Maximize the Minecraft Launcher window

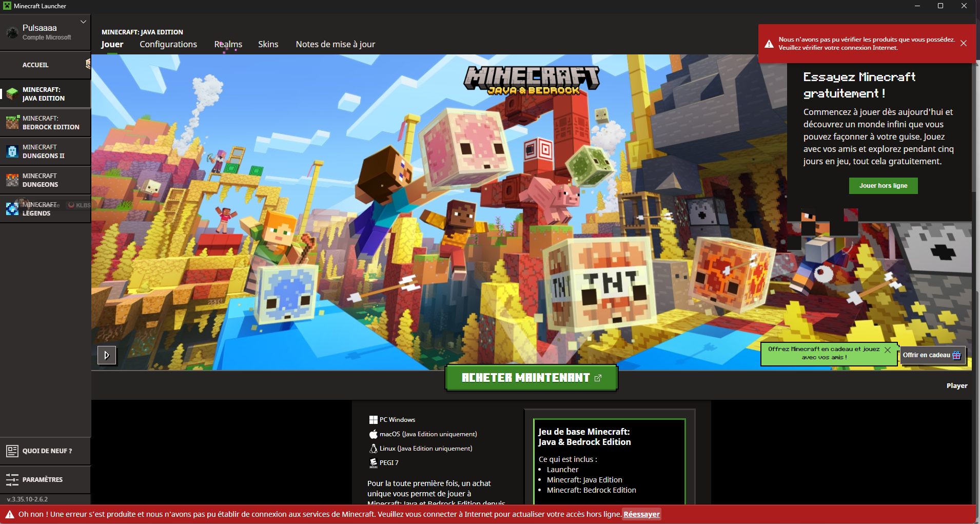tap(940, 6)
